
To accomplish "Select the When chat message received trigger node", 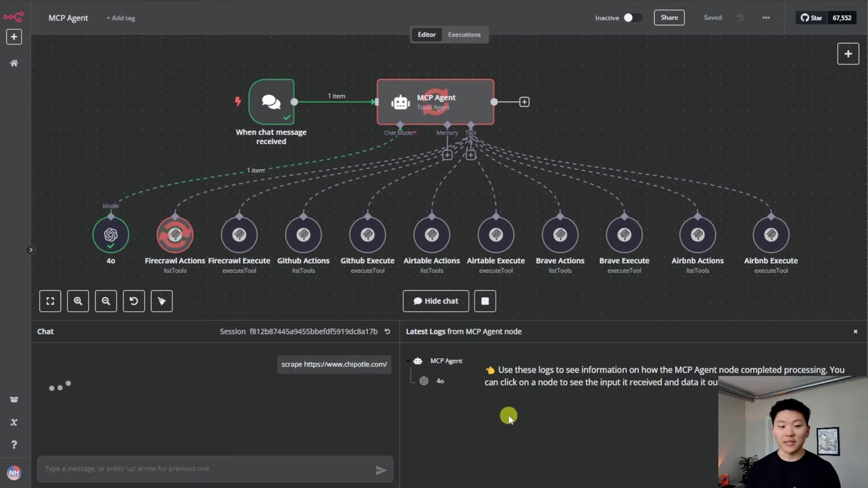I will tap(271, 102).
